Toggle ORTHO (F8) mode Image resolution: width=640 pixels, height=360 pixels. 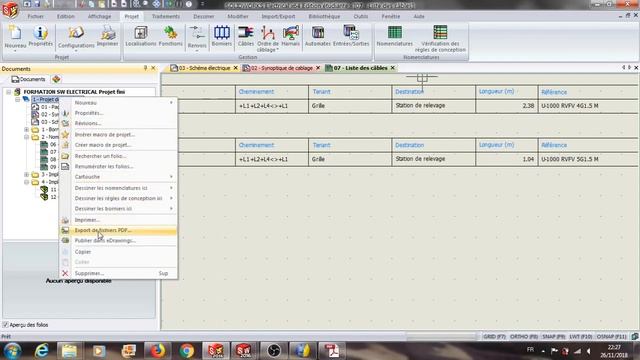[x=524, y=337]
